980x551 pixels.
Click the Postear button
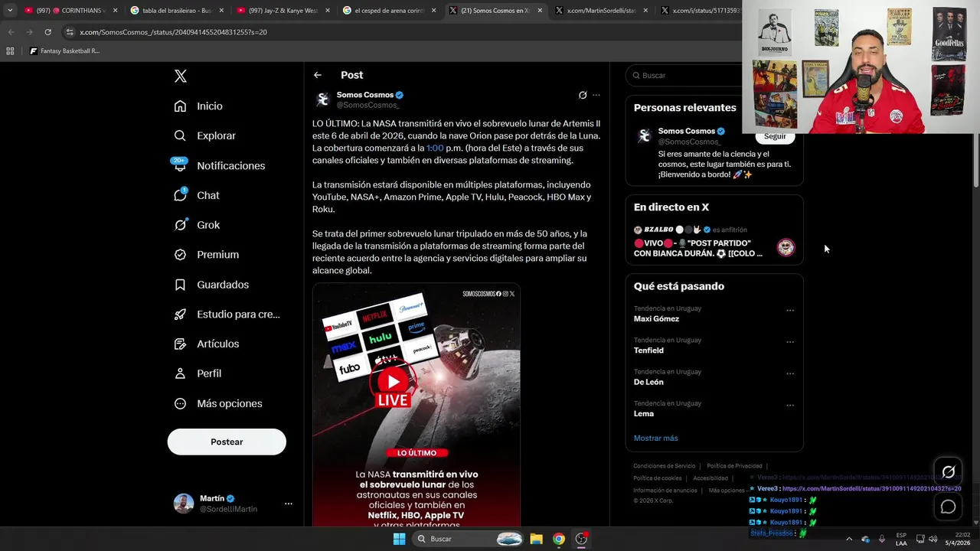point(227,442)
